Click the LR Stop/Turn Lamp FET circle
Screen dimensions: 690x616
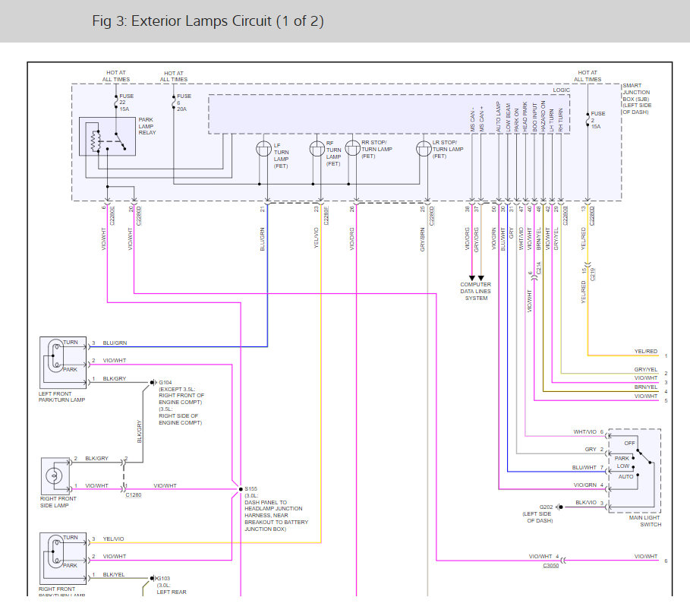click(424, 149)
